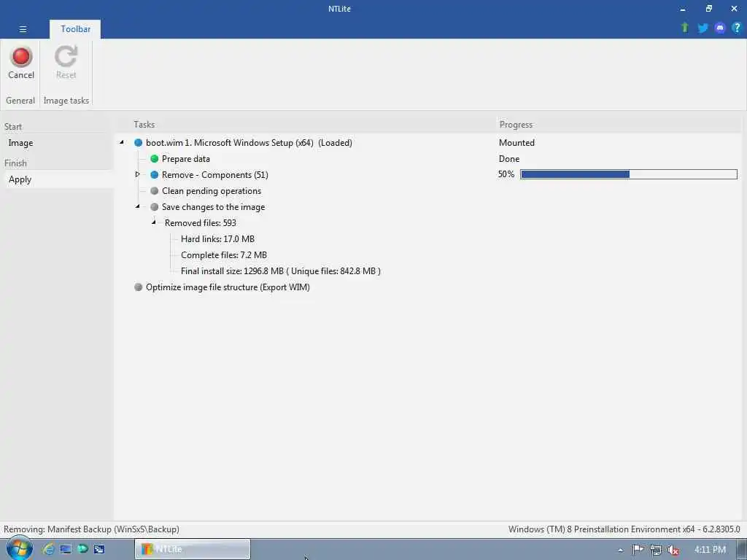747x560 pixels.
Task: Select the Prepare data task row
Action: pos(186,158)
